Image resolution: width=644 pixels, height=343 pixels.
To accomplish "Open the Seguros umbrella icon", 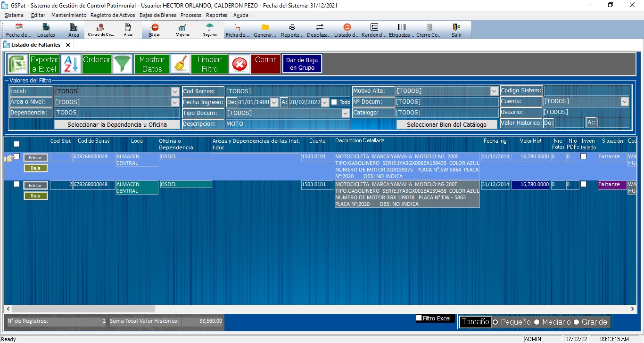I will [x=210, y=30].
